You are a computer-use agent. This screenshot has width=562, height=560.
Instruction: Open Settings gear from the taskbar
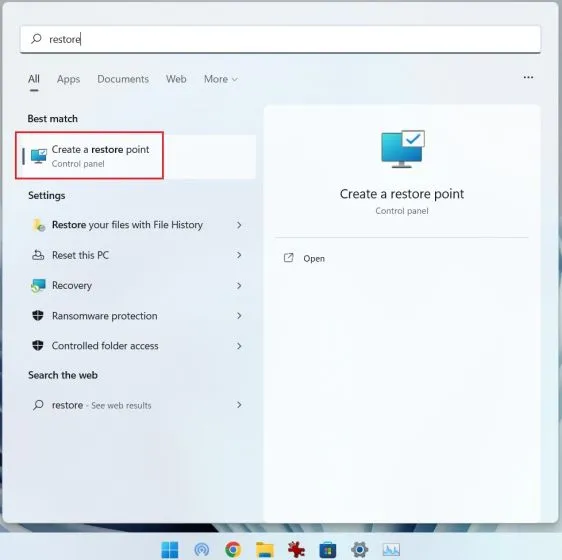pos(359,549)
